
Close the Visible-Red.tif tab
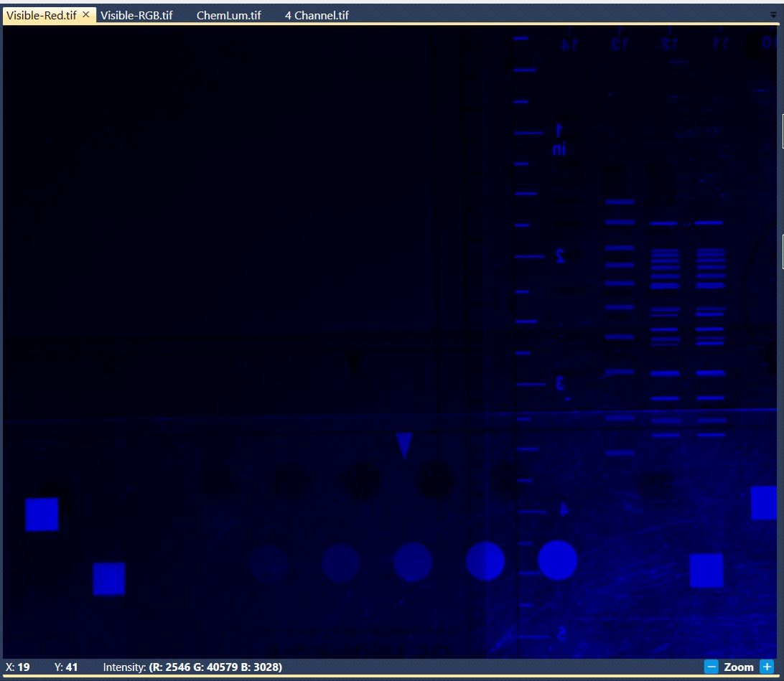(x=86, y=15)
